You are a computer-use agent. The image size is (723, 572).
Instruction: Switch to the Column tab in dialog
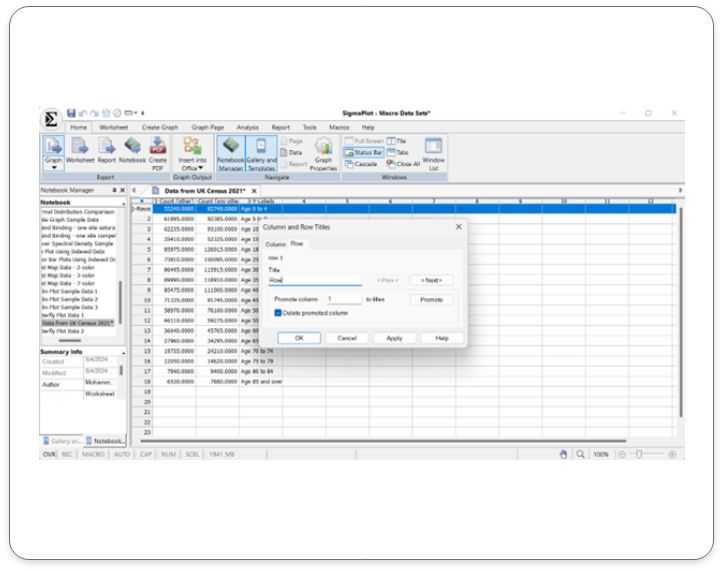click(x=275, y=244)
